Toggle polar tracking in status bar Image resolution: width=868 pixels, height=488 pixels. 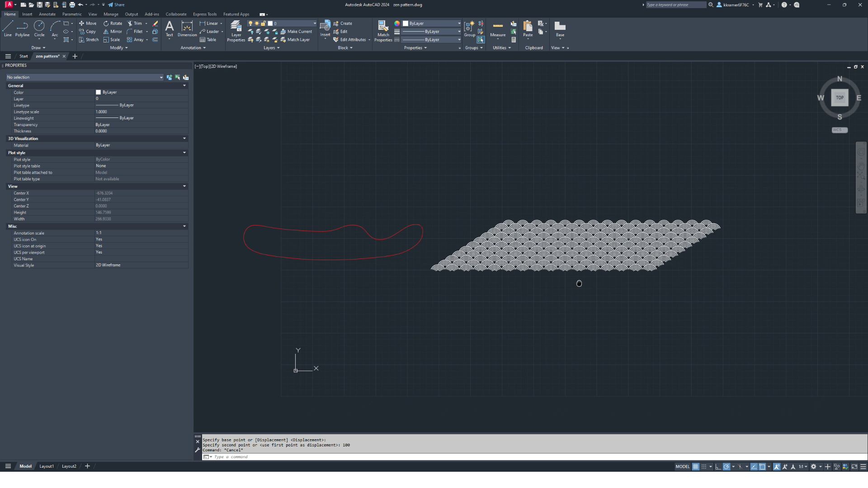pos(726,467)
